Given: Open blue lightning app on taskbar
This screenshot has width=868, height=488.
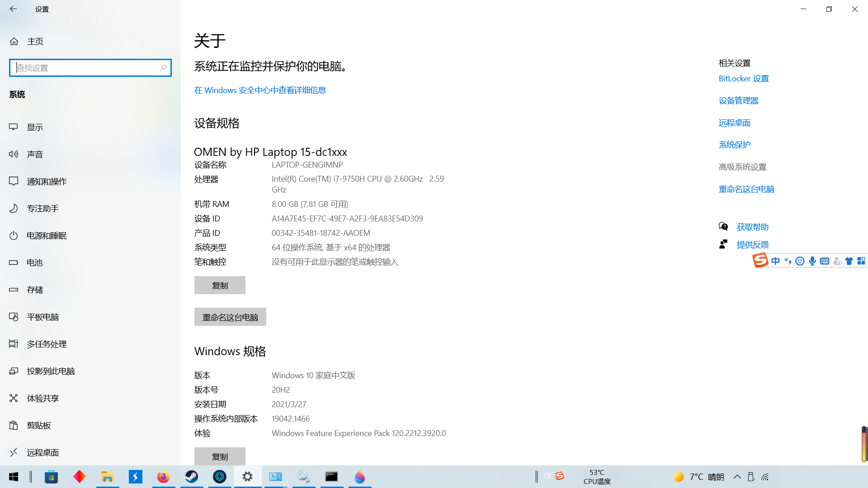Looking at the screenshot, I should [x=135, y=477].
